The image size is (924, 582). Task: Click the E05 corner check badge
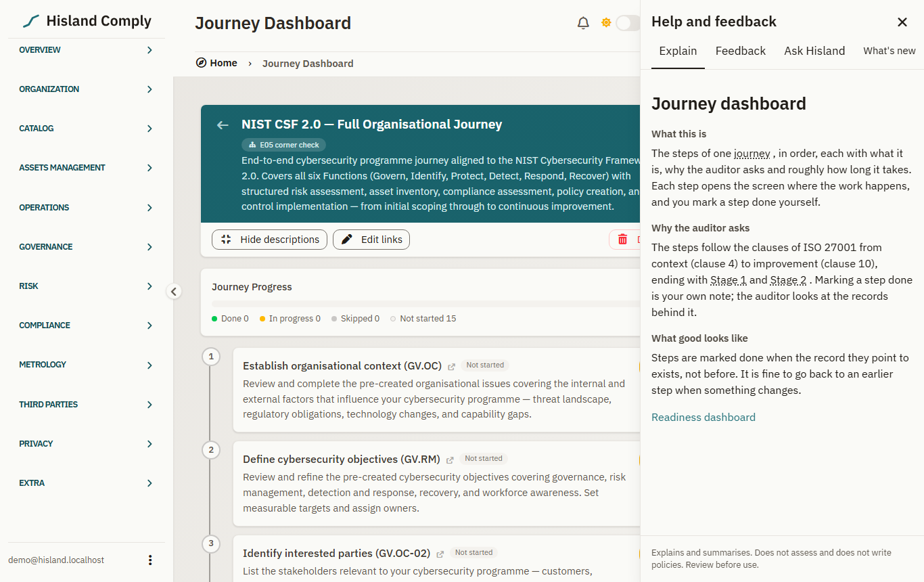284,145
